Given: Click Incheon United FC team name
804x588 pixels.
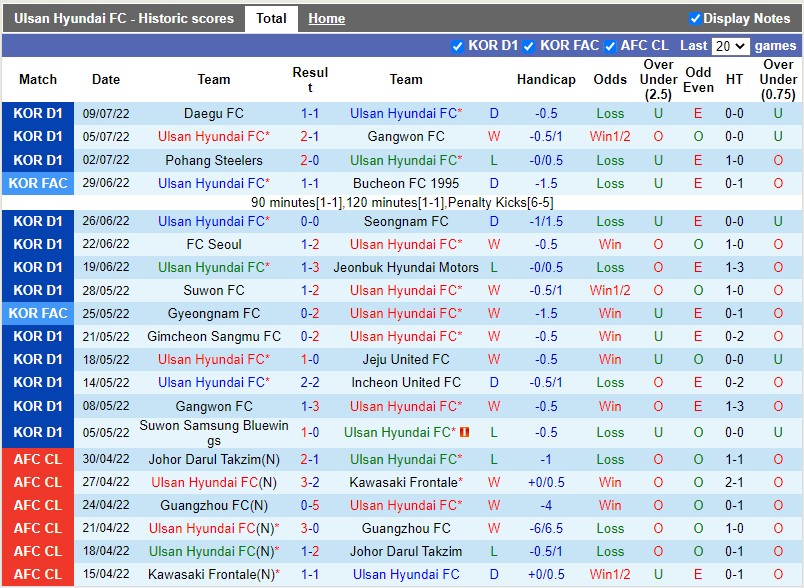Looking at the screenshot, I should [x=406, y=382].
